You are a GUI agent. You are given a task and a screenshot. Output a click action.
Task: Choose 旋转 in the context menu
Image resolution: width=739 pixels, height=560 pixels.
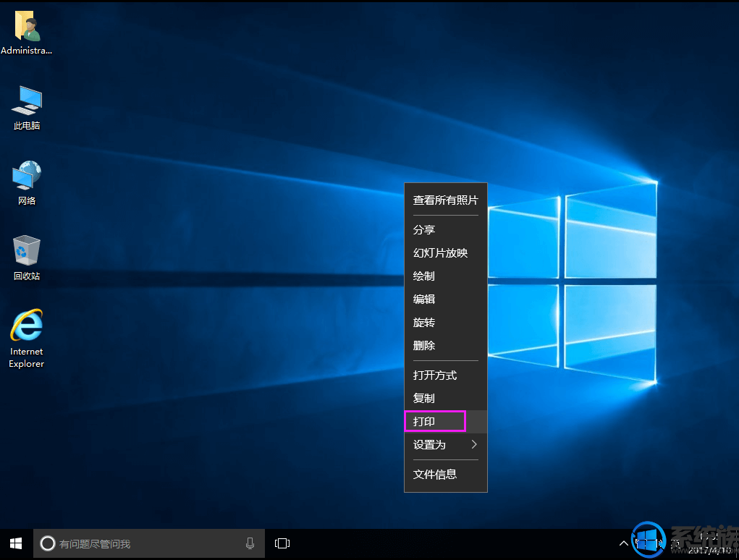tap(445, 322)
